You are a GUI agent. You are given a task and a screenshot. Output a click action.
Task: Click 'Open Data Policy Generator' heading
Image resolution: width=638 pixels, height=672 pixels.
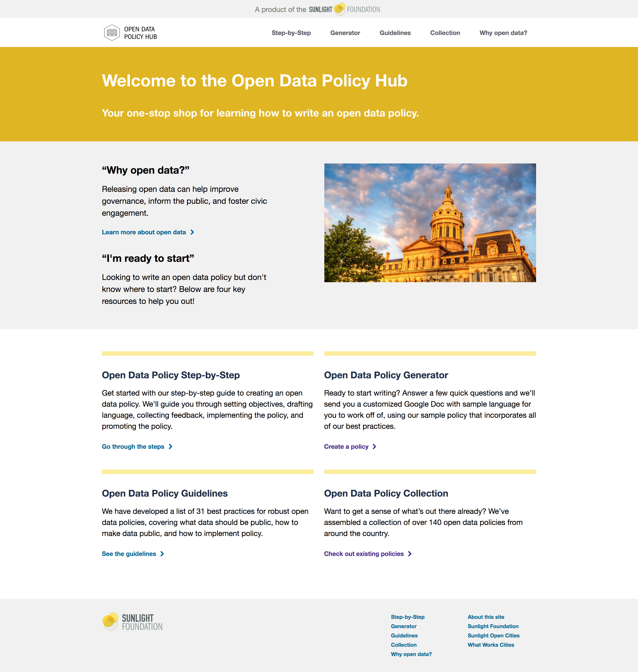pos(386,375)
